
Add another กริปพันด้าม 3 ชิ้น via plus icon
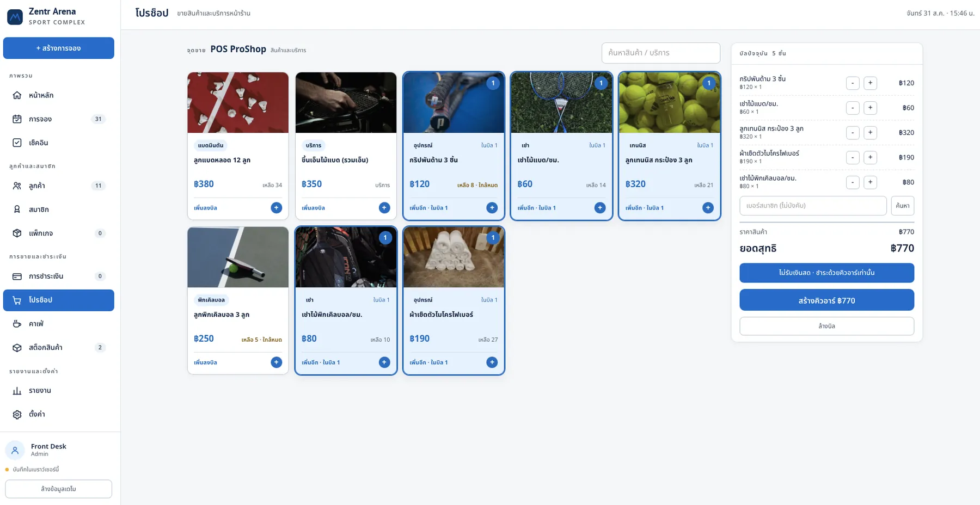[492, 208]
